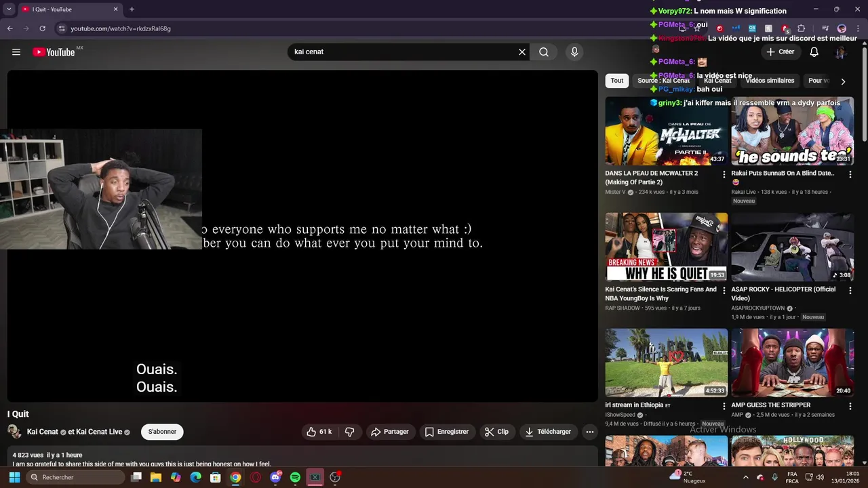The width and height of the screenshot is (868, 488).
Task: Focus the YouTube search field
Action: pyautogui.click(x=403, y=52)
